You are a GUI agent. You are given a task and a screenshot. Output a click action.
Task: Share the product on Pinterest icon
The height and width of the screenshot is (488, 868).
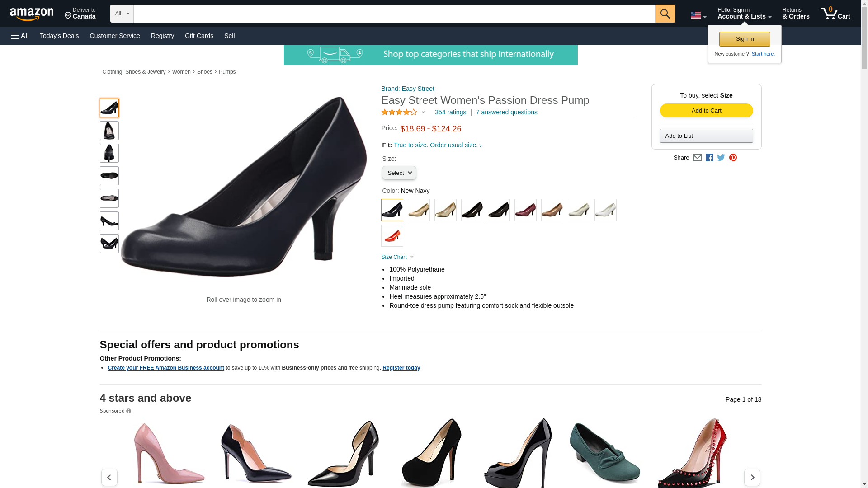point(733,158)
